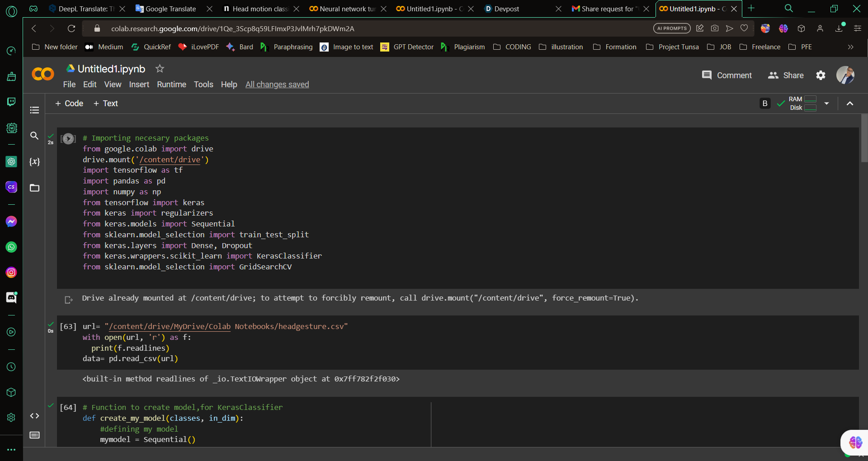The width and height of the screenshot is (868, 461).
Task: Click the browser address bar URL
Action: (232, 28)
